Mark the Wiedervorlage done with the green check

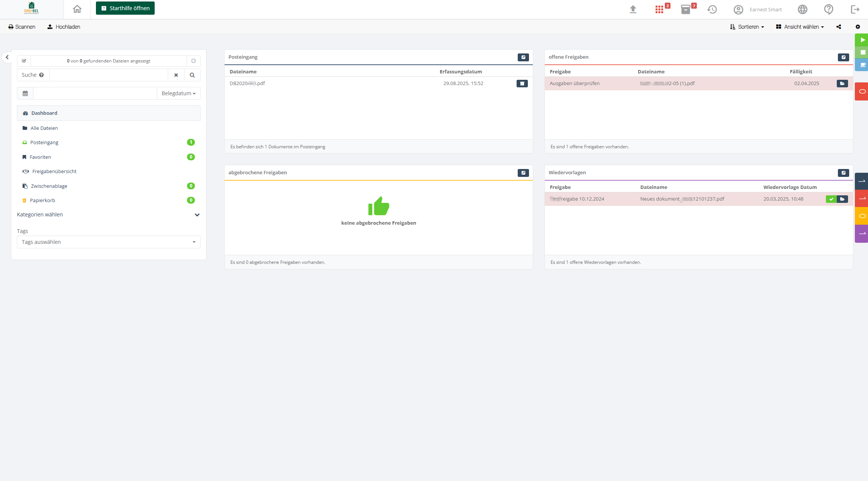click(831, 199)
